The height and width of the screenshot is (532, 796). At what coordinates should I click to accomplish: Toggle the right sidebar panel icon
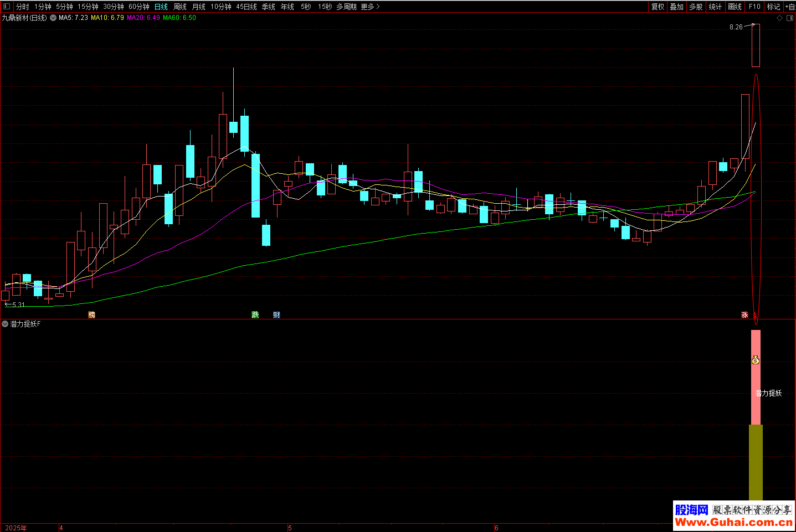click(x=790, y=18)
